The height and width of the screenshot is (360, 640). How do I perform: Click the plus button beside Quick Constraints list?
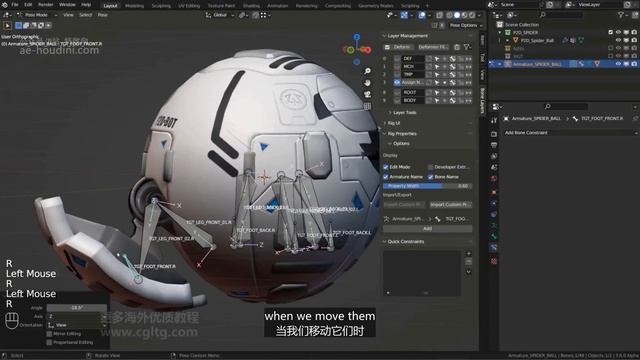(x=469, y=254)
